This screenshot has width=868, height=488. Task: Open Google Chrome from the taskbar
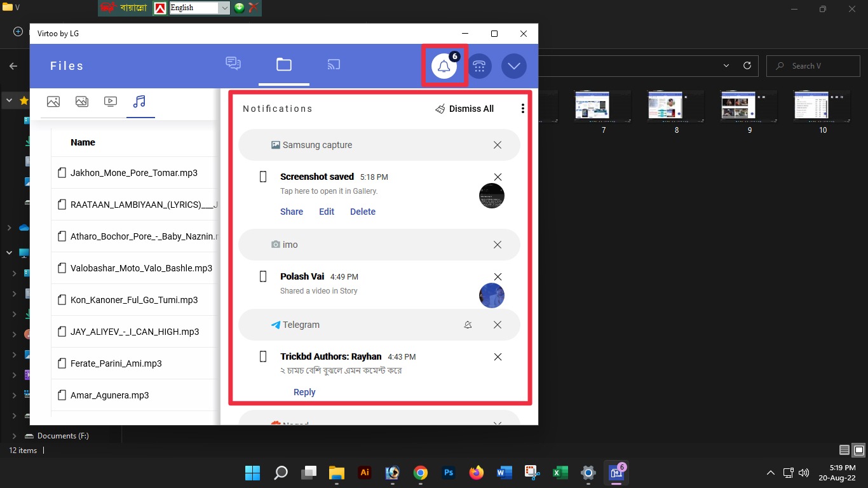[420, 473]
